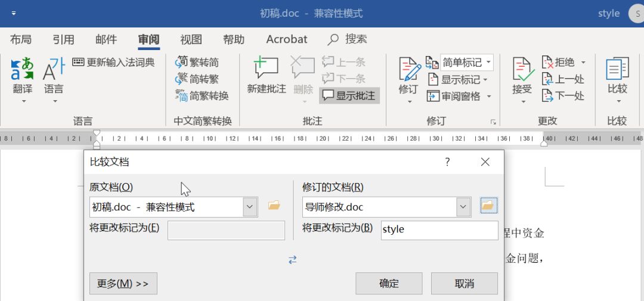Click the Accept (接受) changes icon
The height and width of the screenshot is (301, 644).
tap(522, 70)
